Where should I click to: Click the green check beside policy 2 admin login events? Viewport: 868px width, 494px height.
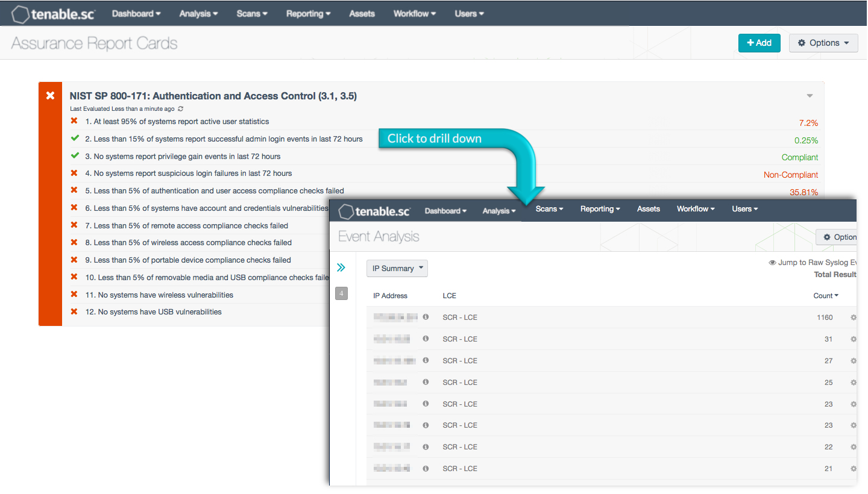tap(75, 139)
